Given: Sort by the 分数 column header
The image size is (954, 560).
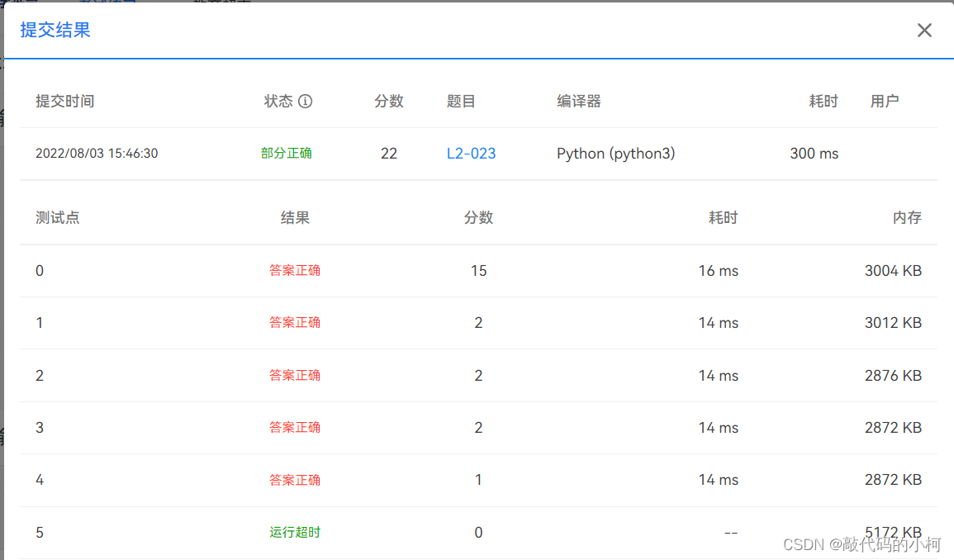Looking at the screenshot, I should [x=478, y=217].
